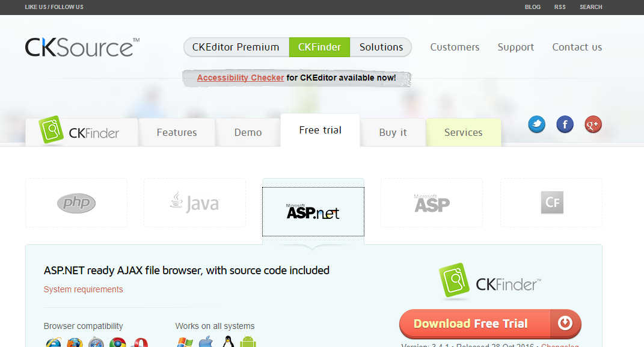Click the CKFinder logo in download panel

(x=490, y=281)
